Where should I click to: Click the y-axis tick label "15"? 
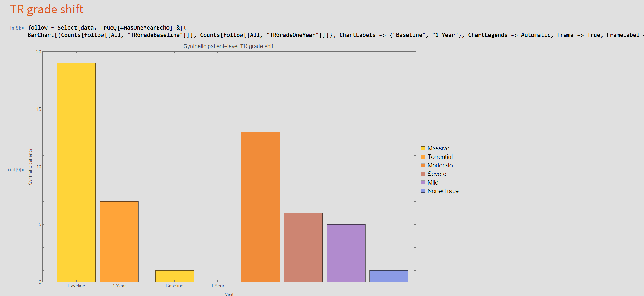point(38,109)
